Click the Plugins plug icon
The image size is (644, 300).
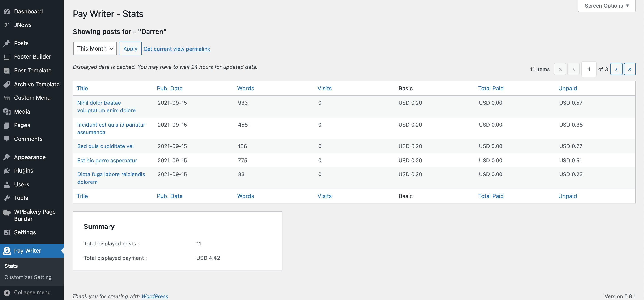7,171
